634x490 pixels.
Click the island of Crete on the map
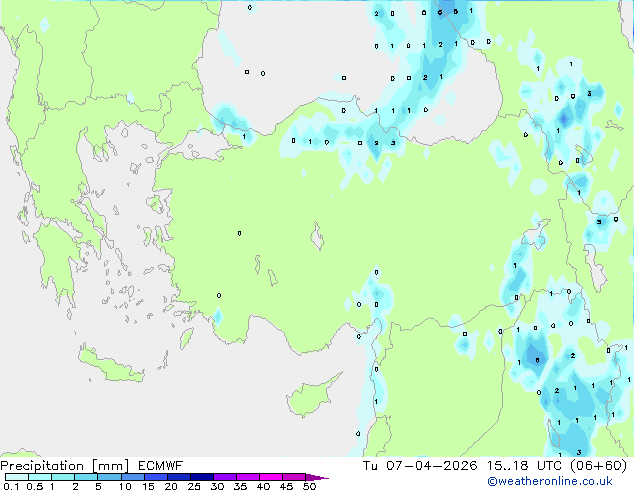pos(110,365)
